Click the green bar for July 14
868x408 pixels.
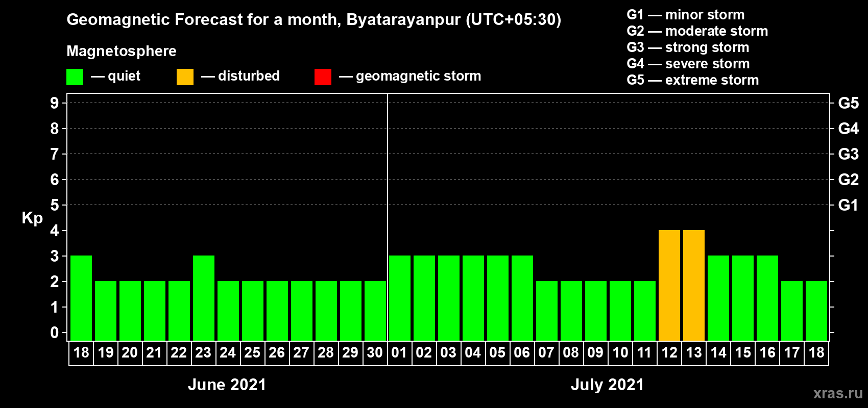[718, 298]
